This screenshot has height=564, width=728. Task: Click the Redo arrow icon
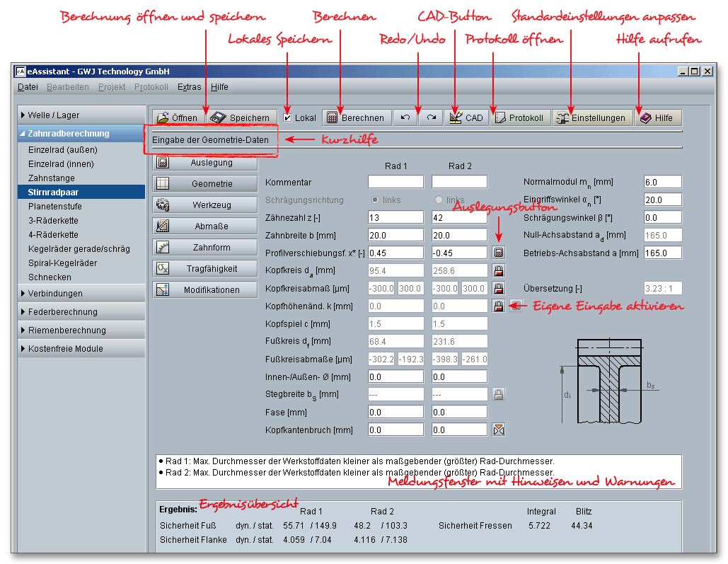(431, 118)
